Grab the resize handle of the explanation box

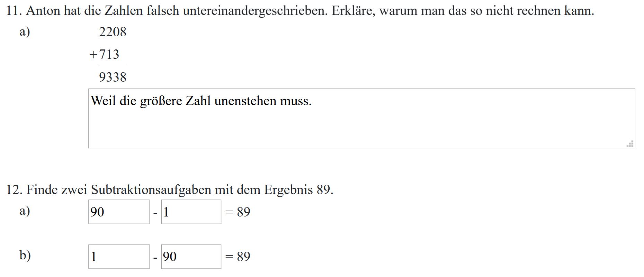coord(630,144)
